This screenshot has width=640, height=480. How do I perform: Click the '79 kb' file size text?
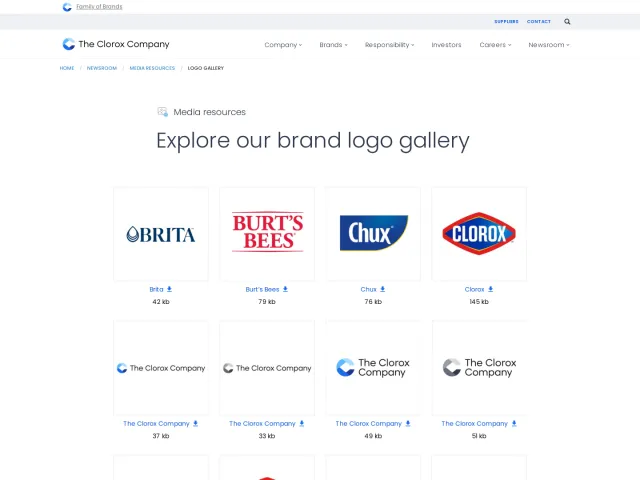(267, 302)
